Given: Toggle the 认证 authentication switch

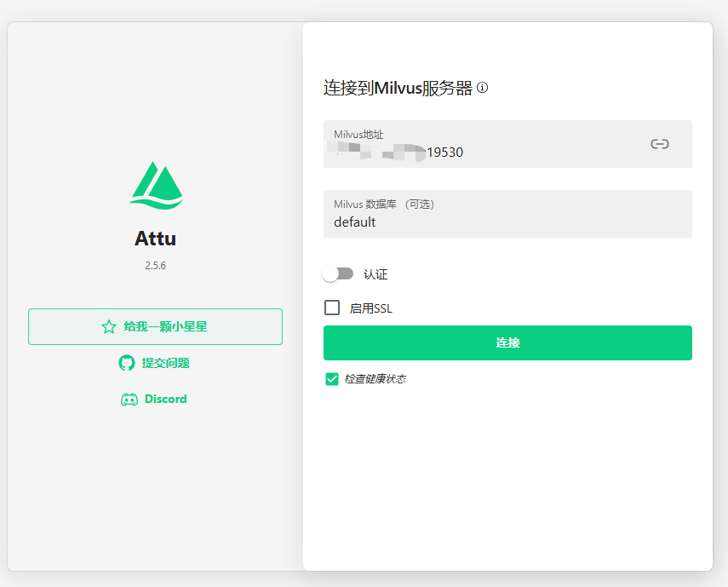Looking at the screenshot, I should tap(338, 274).
